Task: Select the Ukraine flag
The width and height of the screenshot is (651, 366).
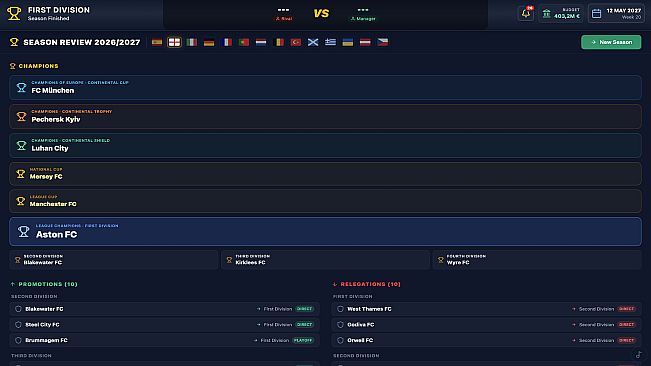Action: coord(348,42)
